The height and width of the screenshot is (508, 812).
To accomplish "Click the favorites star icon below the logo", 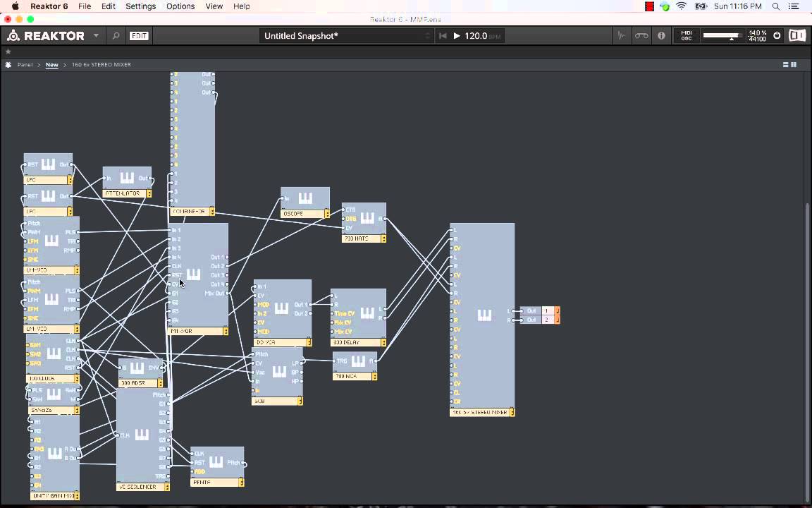I will 8,52.
